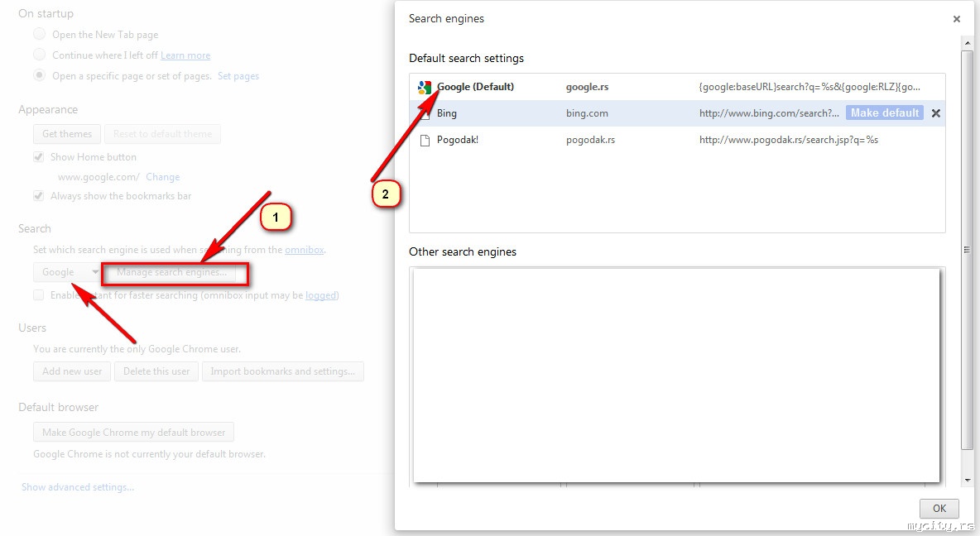Click the Pogodak! page icon
Screen dimensions: 980x536
click(x=425, y=140)
